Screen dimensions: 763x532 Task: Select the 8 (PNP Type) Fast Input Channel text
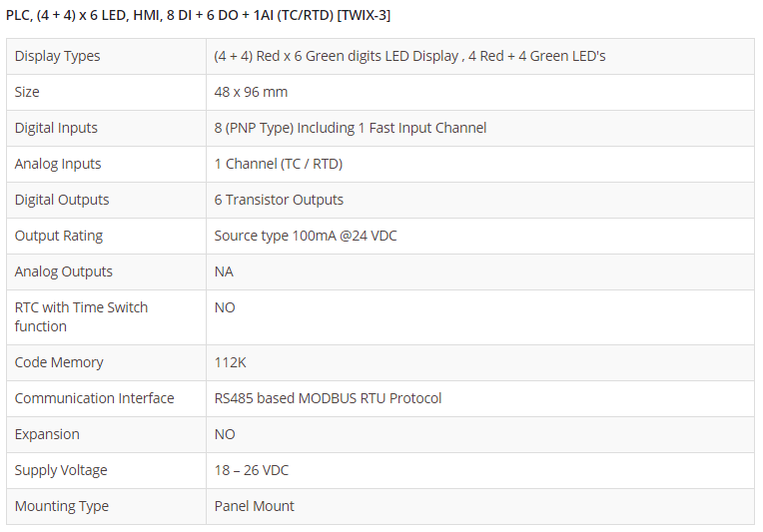click(x=350, y=128)
